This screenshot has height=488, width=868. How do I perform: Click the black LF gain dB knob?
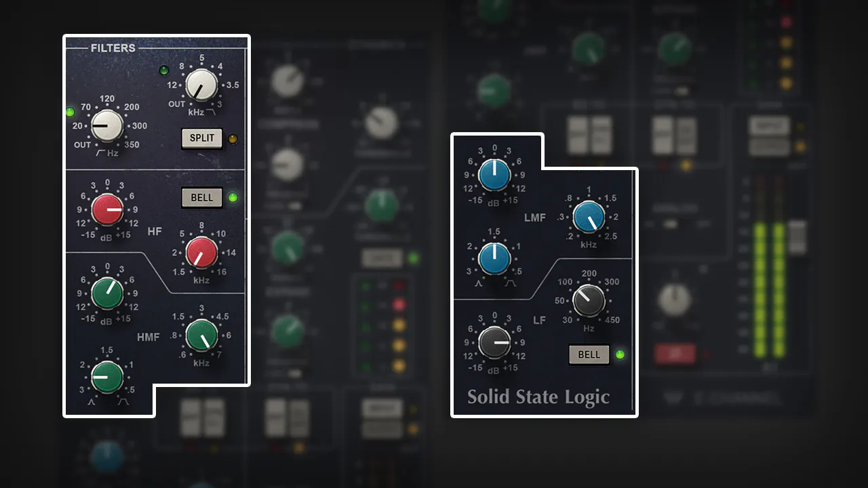tap(494, 342)
